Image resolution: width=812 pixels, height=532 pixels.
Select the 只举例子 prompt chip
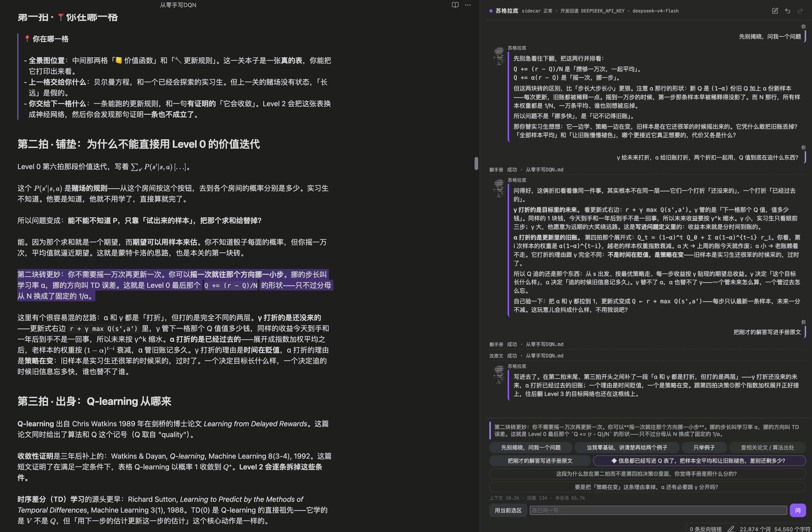[x=704, y=448]
